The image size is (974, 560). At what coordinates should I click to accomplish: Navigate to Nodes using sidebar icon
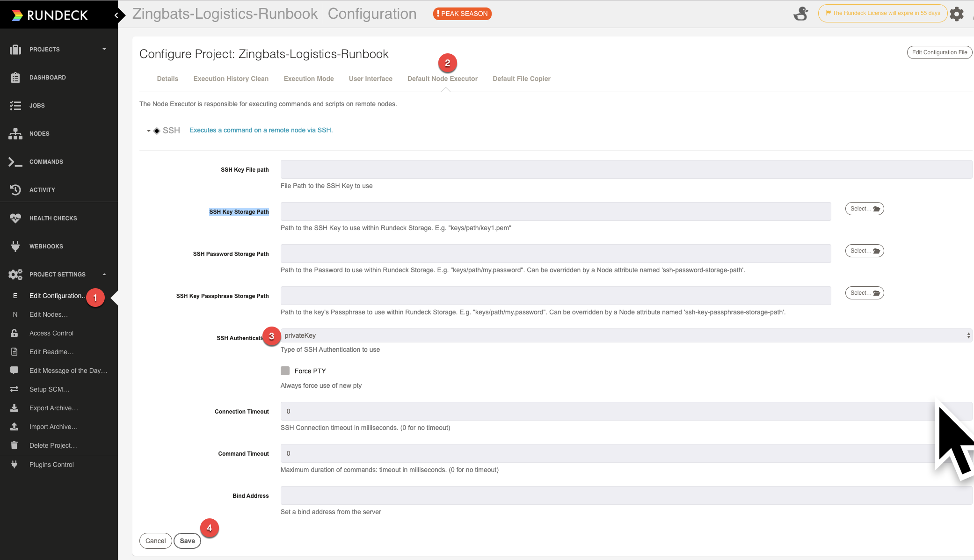point(15,133)
